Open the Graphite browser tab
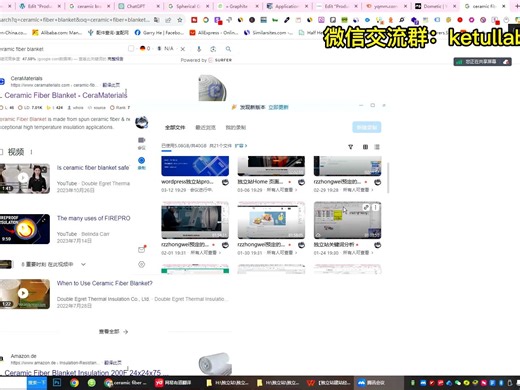 click(x=237, y=6)
